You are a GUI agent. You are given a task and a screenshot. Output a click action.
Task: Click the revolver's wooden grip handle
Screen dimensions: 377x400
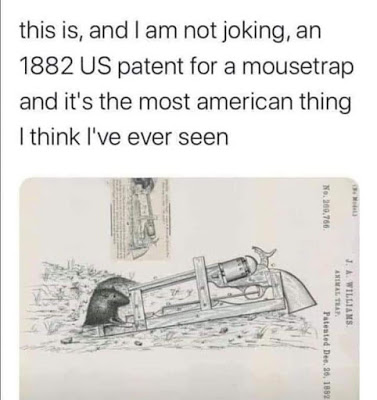pos(297,291)
